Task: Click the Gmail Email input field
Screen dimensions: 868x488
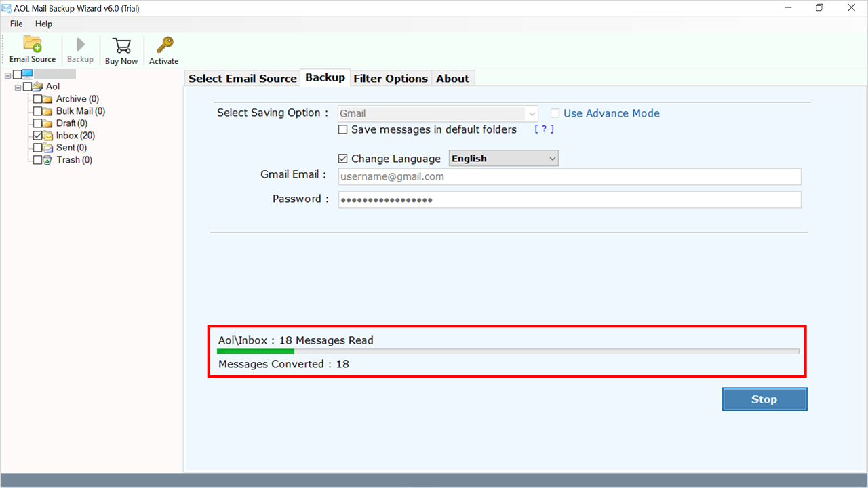Action: tap(570, 176)
